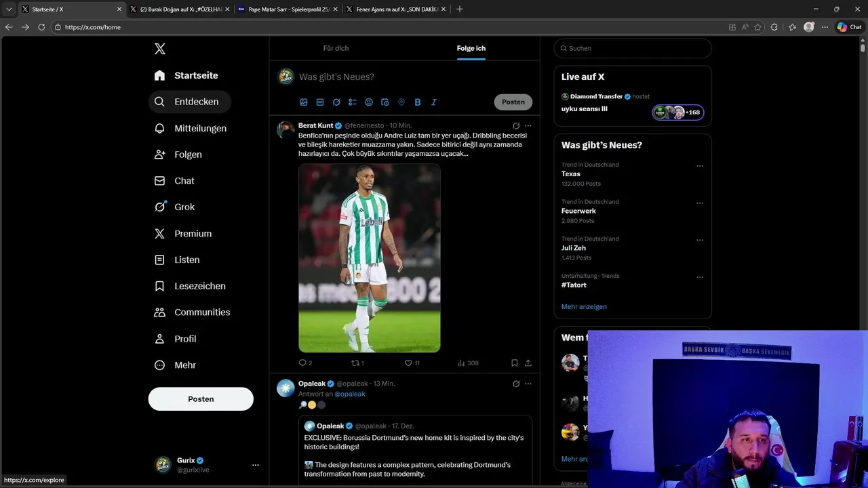Open the Texas trend
This screenshot has width=868, height=488.
tap(571, 174)
